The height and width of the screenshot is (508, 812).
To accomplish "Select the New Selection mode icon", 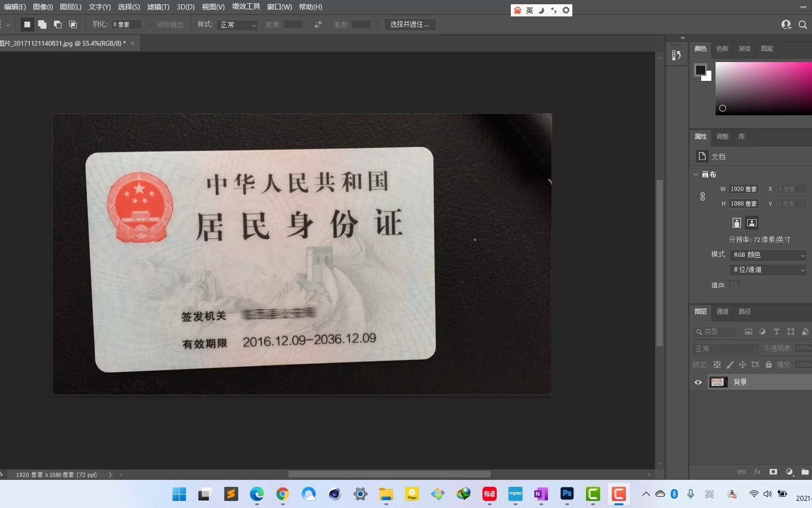I will (27, 24).
